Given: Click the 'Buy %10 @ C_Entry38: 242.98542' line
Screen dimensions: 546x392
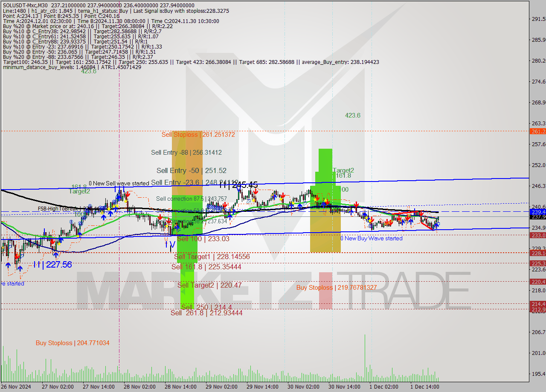Looking at the screenshot, I should click(x=82, y=31).
